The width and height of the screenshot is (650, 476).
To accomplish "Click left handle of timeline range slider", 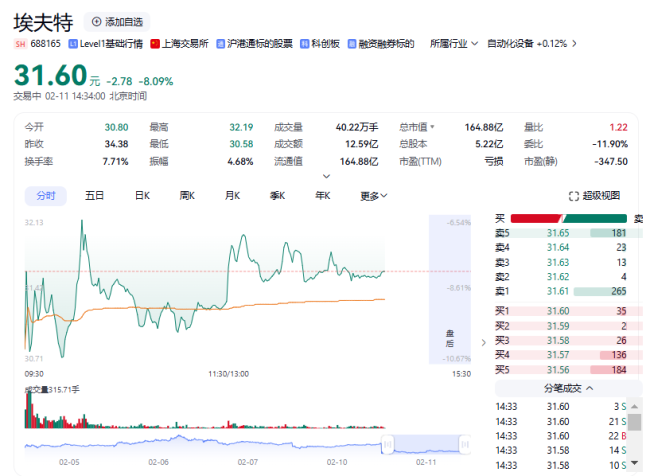I will click(387, 445).
